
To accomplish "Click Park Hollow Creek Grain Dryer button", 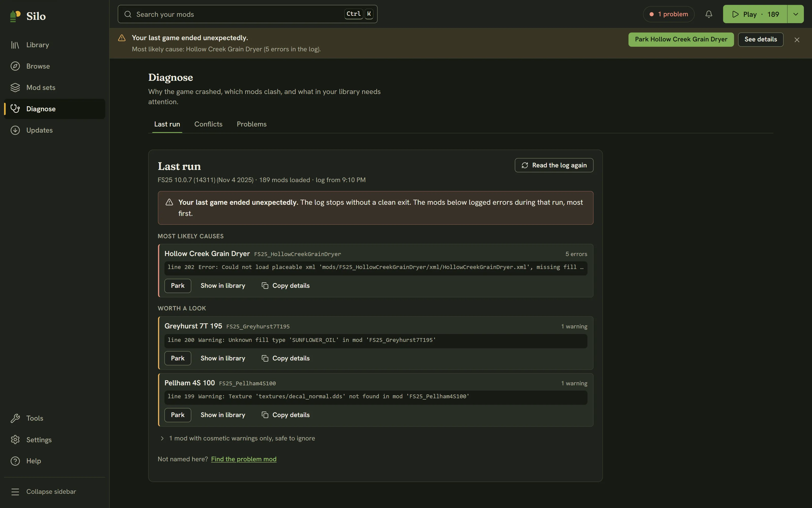I will (x=681, y=39).
